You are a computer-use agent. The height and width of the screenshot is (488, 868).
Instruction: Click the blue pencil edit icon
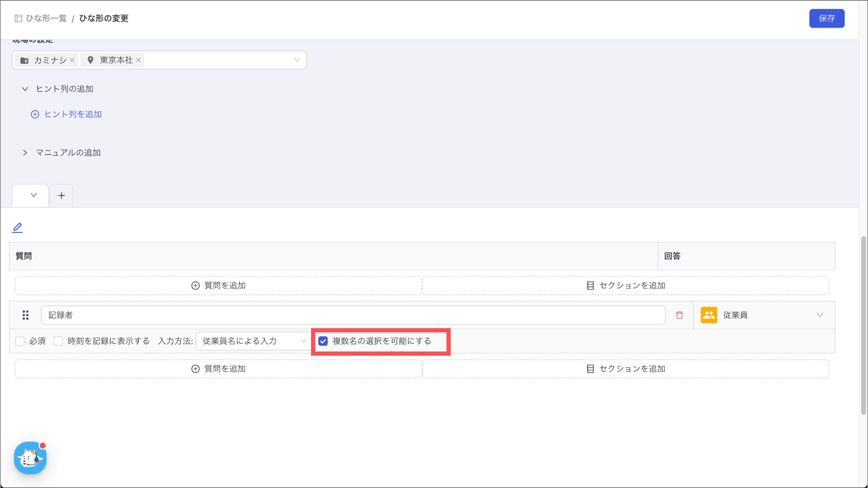(17, 228)
